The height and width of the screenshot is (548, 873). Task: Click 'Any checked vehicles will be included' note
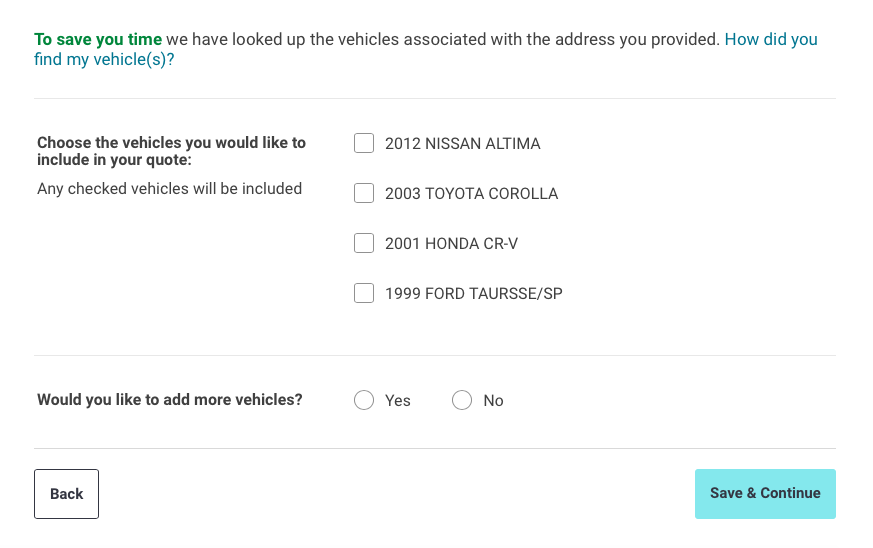(169, 188)
